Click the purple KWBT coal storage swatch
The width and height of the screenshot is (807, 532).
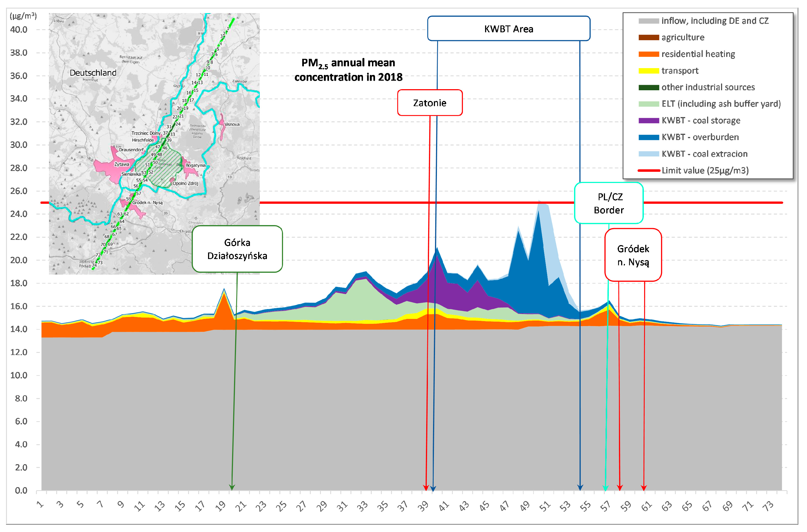click(x=649, y=121)
